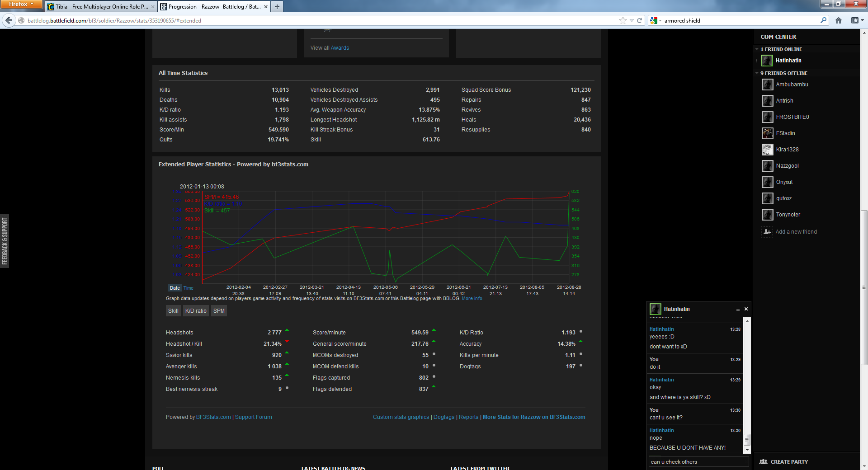Open Hatinhatin from online friends list
Image resolution: width=868 pixels, height=470 pixels.
(788, 61)
